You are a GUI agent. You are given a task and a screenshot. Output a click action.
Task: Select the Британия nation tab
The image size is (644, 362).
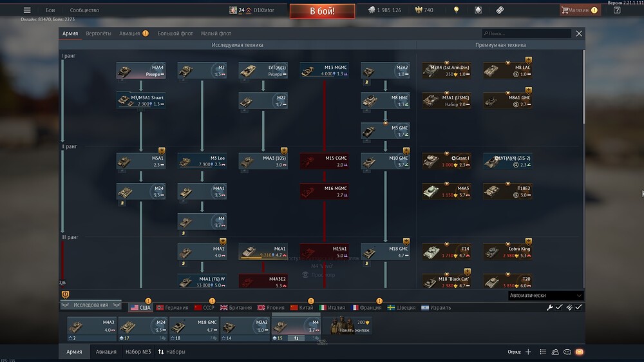point(236,307)
